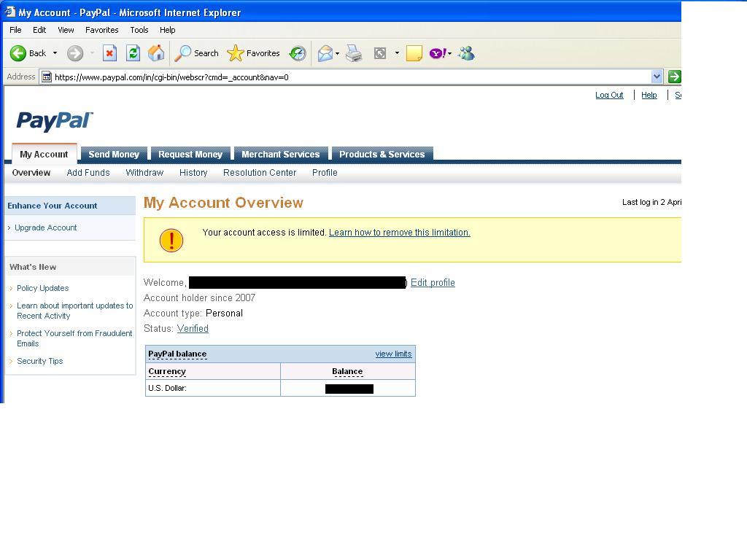Viewport: 747px width, 560px height.
Task: Open Search using the magnifier icon
Action: click(182, 53)
